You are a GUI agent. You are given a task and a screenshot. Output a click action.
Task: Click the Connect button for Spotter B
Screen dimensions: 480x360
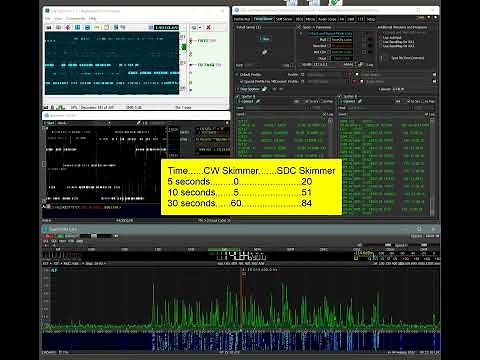pos(348,101)
